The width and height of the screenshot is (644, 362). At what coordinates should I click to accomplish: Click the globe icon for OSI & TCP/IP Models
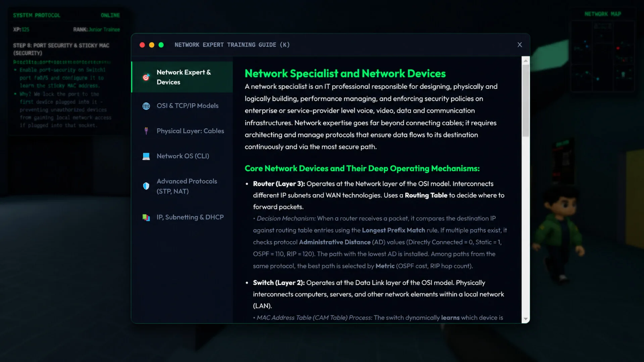click(x=146, y=106)
